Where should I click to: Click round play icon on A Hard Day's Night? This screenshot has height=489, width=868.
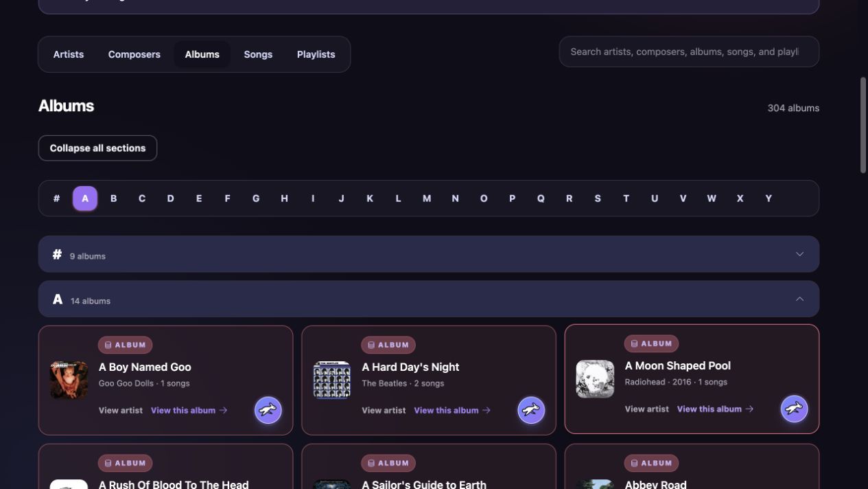pyautogui.click(x=531, y=410)
